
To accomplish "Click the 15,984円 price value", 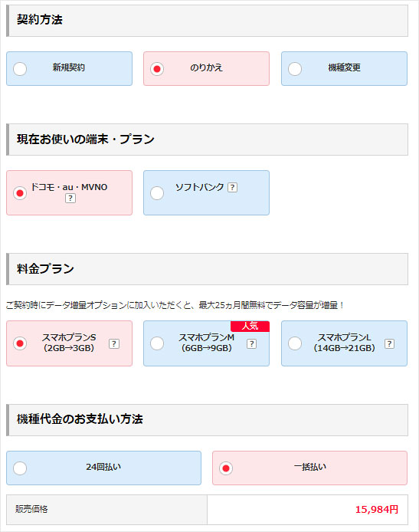I will click(x=377, y=509).
